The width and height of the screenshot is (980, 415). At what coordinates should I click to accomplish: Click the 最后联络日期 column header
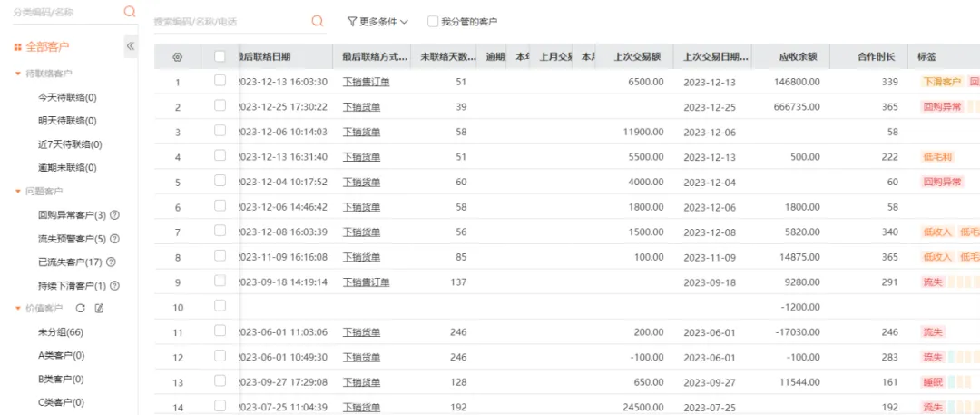coord(286,57)
